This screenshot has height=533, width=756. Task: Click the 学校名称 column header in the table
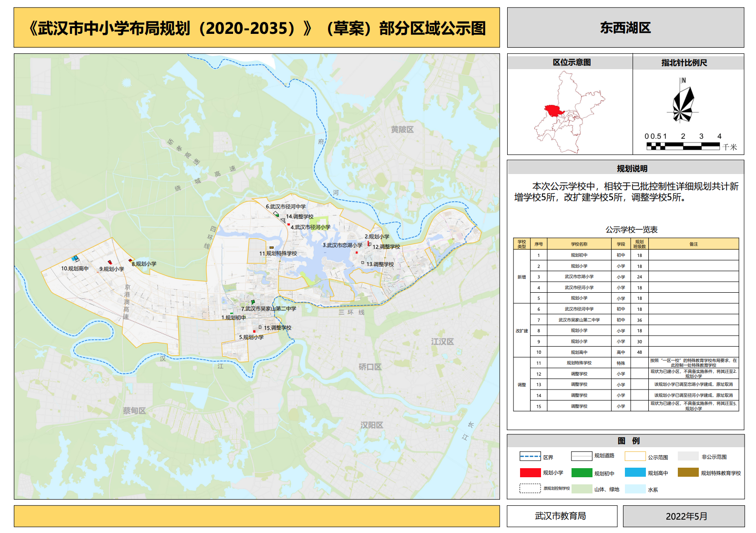[579, 244]
